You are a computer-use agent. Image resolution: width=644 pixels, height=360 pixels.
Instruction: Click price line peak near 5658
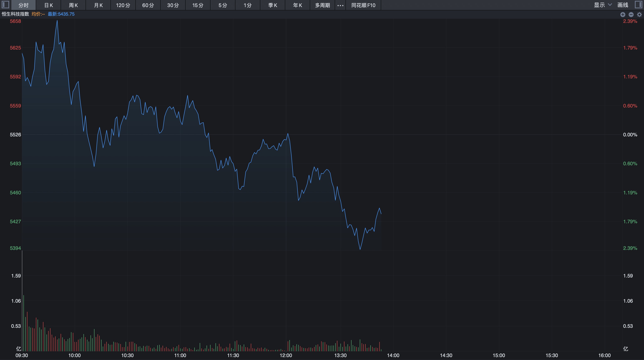57,21
